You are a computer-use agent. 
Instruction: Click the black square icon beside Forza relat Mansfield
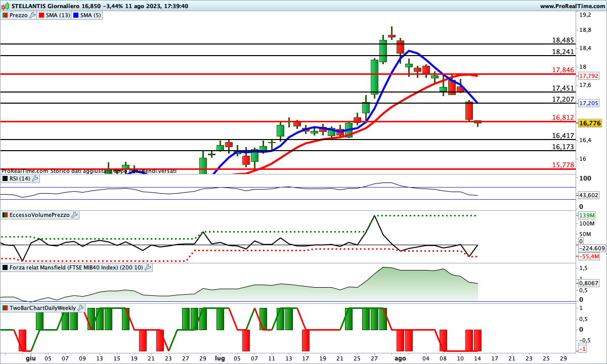pos(5,267)
